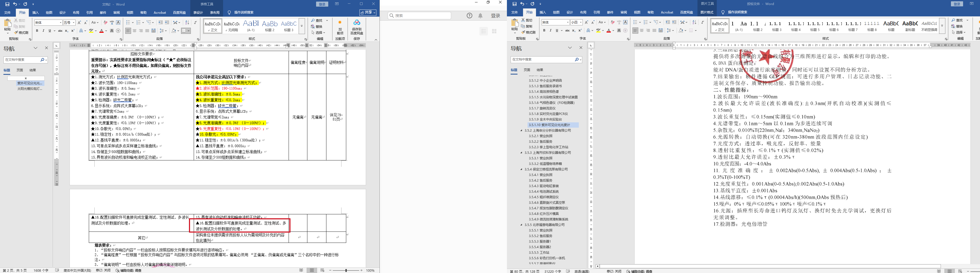Center align text in left Word
Viewport: 980px width, 273px height.
(x=134, y=31)
